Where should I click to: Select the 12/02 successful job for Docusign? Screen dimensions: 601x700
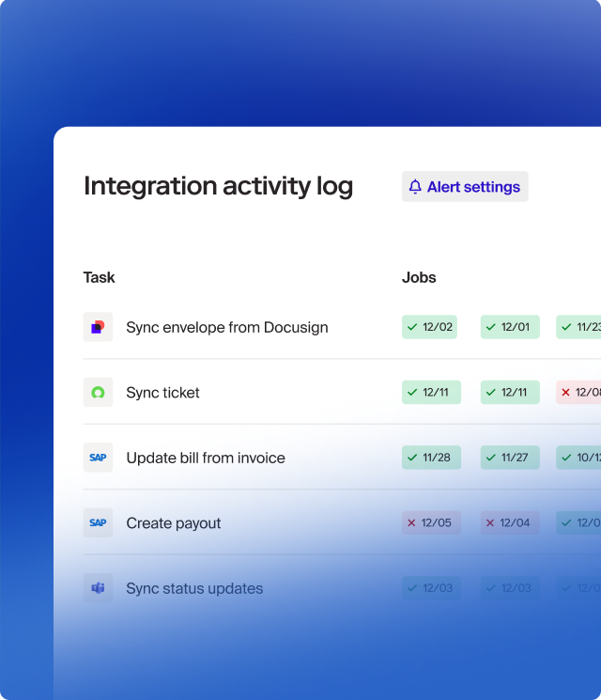tap(429, 327)
